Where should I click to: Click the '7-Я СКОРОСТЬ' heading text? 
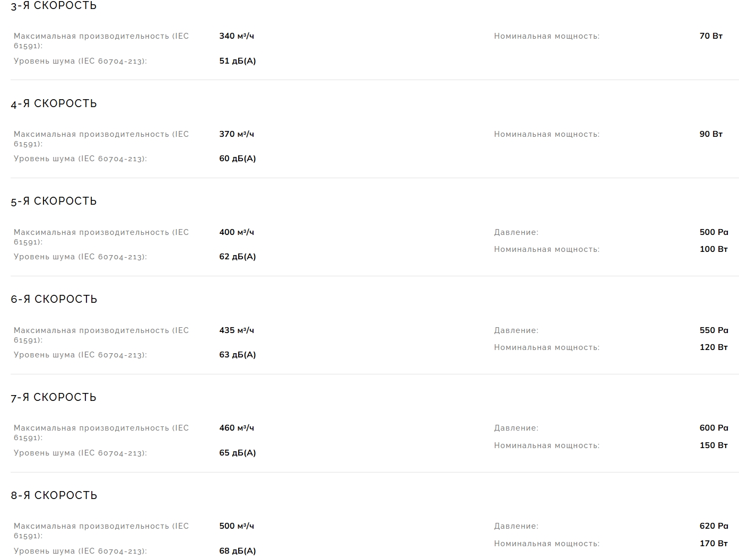[x=54, y=398]
